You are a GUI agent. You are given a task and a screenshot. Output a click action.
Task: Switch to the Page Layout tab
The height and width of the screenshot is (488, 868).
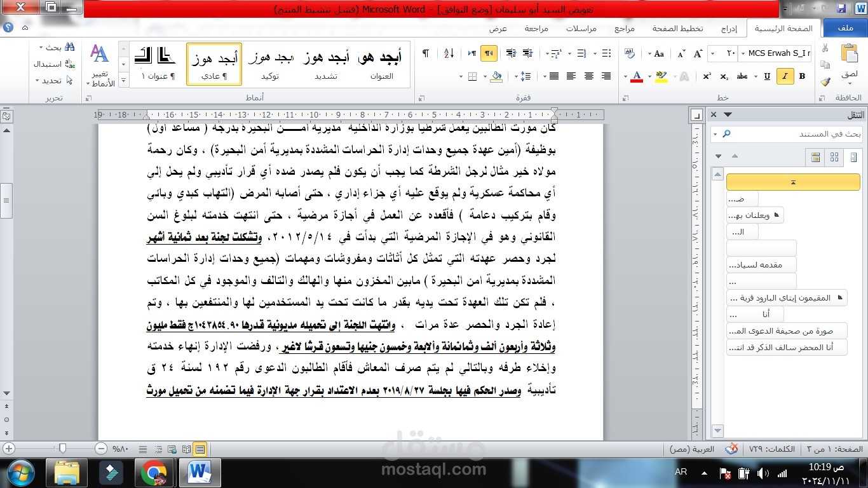click(677, 29)
